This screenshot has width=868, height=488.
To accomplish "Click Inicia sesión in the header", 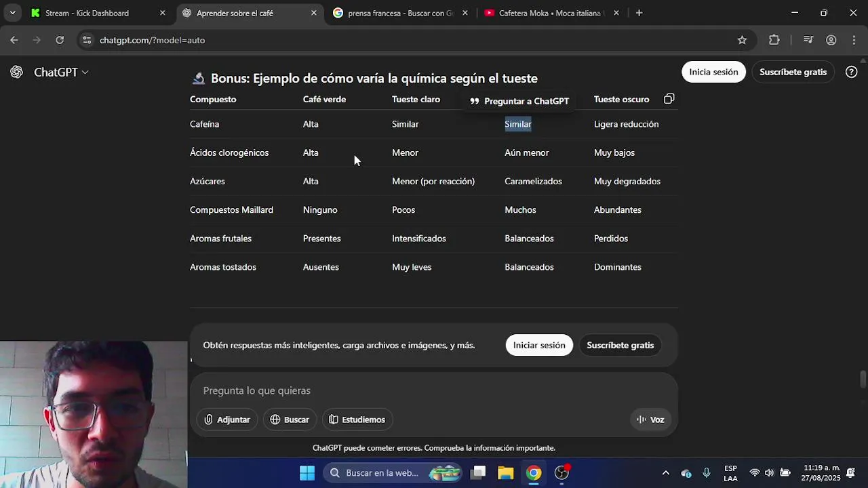I will click(713, 72).
